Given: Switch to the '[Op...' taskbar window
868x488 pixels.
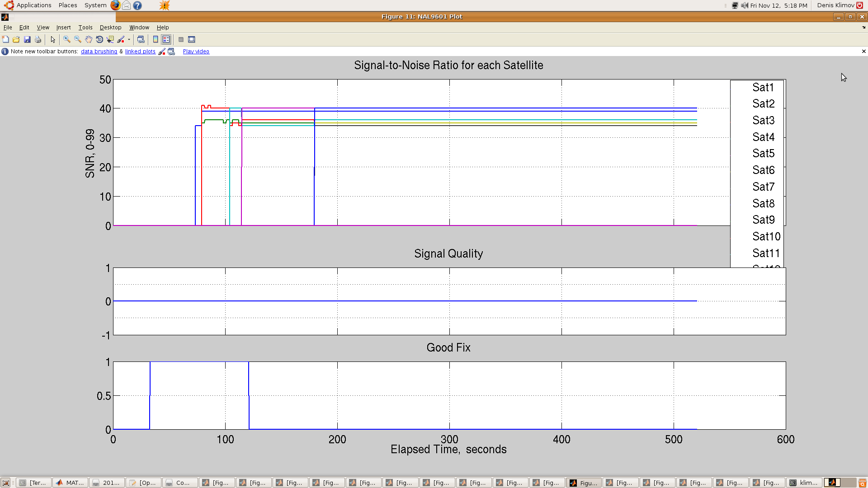Looking at the screenshot, I should click(143, 483).
